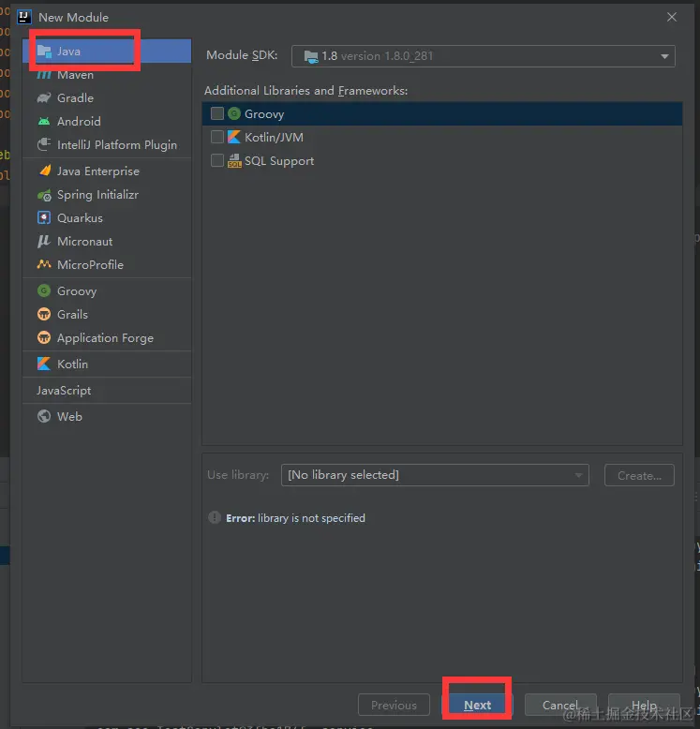Choose Gradle module type
Viewport: 700px width, 729px height.
(x=107, y=98)
